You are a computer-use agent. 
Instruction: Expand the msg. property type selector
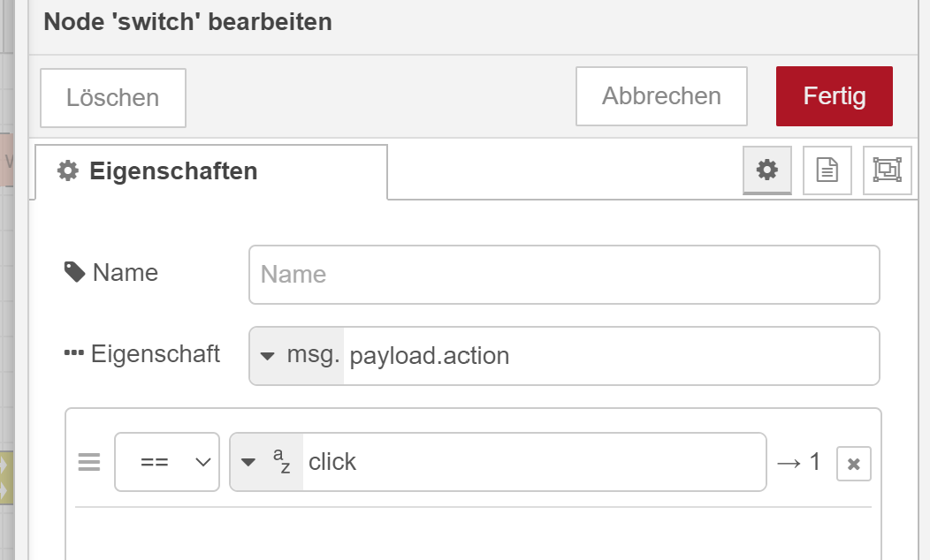point(296,356)
